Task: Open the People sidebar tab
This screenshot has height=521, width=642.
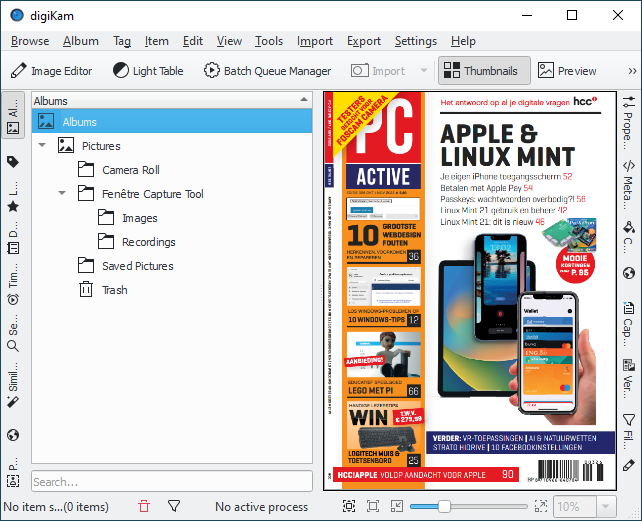Action: [x=13, y=472]
